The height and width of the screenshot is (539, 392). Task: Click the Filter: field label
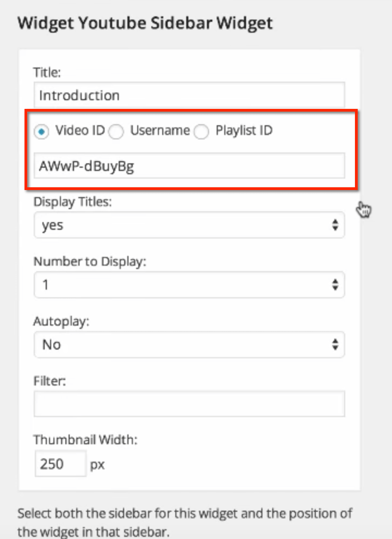50,381
